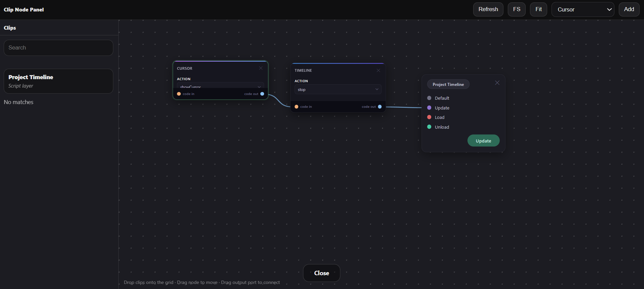Select the Update script option
The width and height of the screenshot is (644, 289).
pyautogui.click(x=442, y=108)
